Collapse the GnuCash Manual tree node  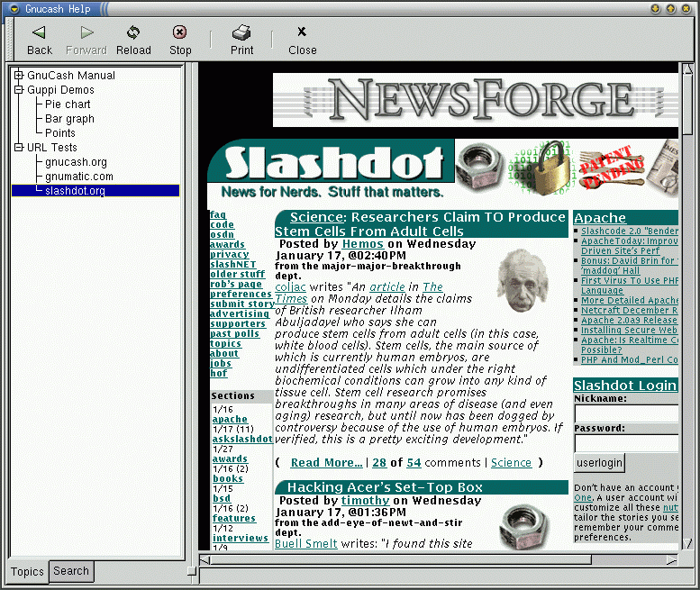point(18,76)
